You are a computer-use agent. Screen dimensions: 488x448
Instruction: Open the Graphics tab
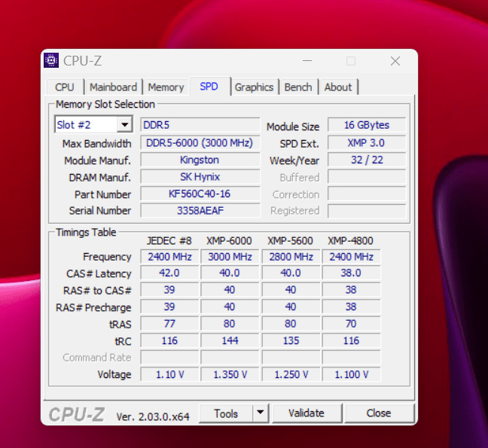click(254, 87)
